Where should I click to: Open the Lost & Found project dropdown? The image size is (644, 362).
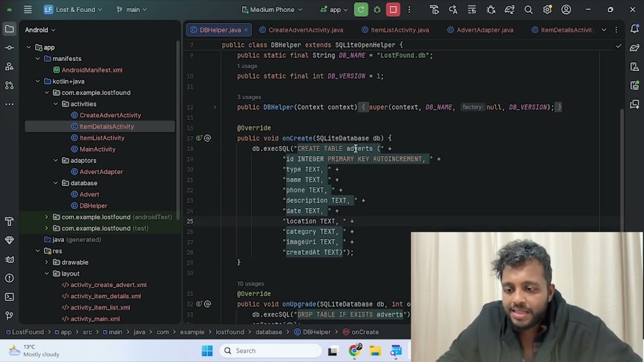tap(73, 10)
